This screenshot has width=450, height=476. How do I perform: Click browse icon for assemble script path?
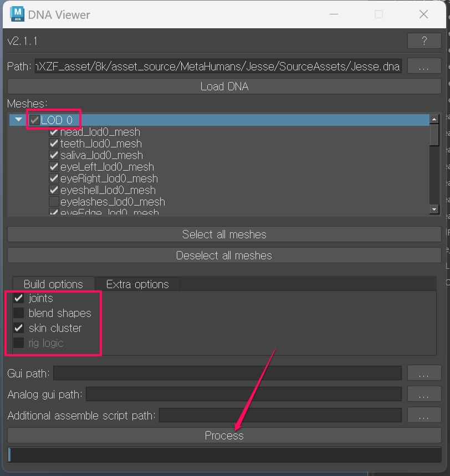click(424, 414)
